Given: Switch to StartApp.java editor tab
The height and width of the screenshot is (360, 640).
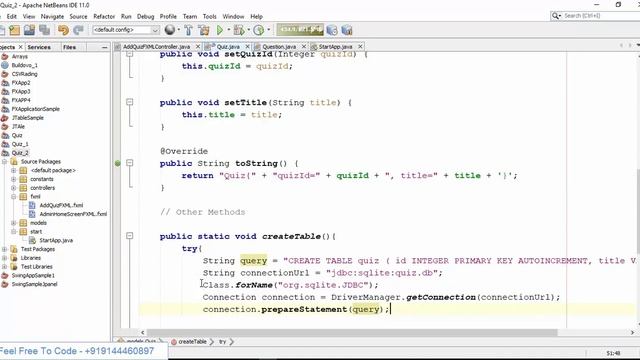Looking at the screenshot, I should (x=335, y=47).
